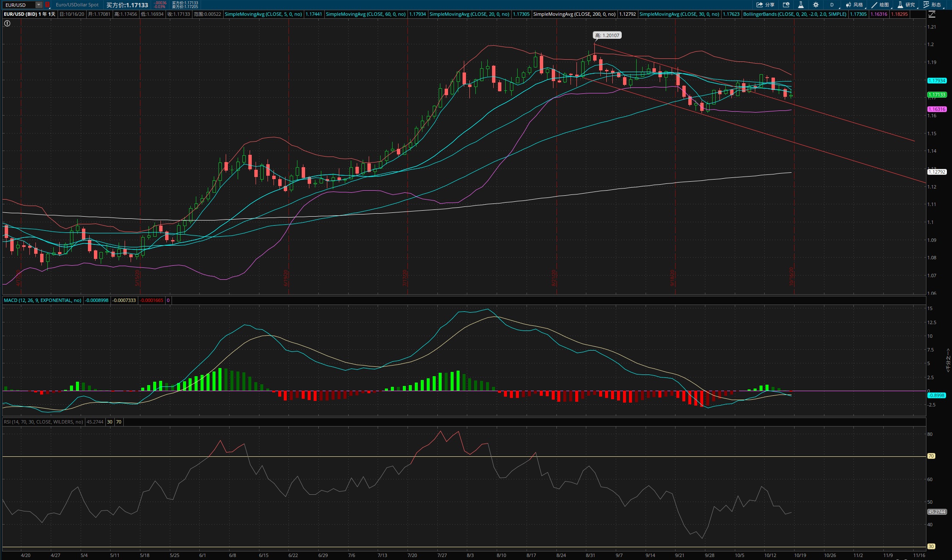Click the exclamation alert icon on chart

(7, 23)
